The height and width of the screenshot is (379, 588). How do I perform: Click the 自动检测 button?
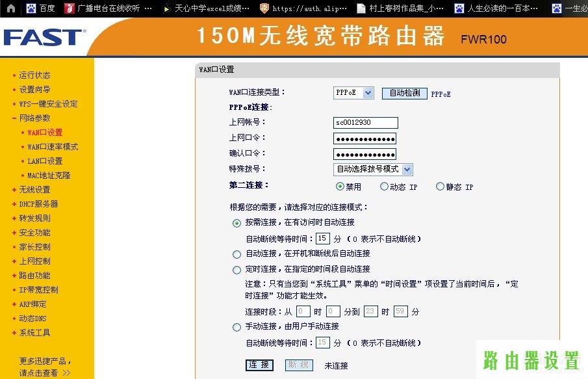405,93
